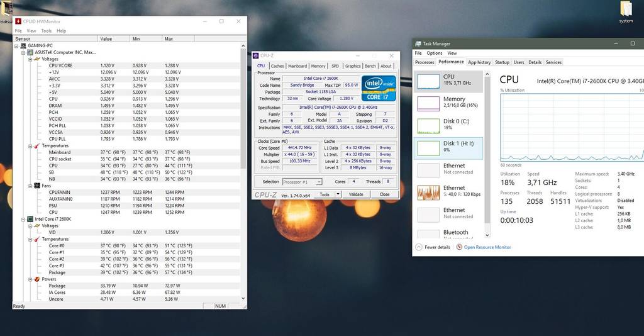Click the ASUSTeK motherboard icon in HWMonitor
This screenshot has height=336, width=644.
click(x=30, y=52)
